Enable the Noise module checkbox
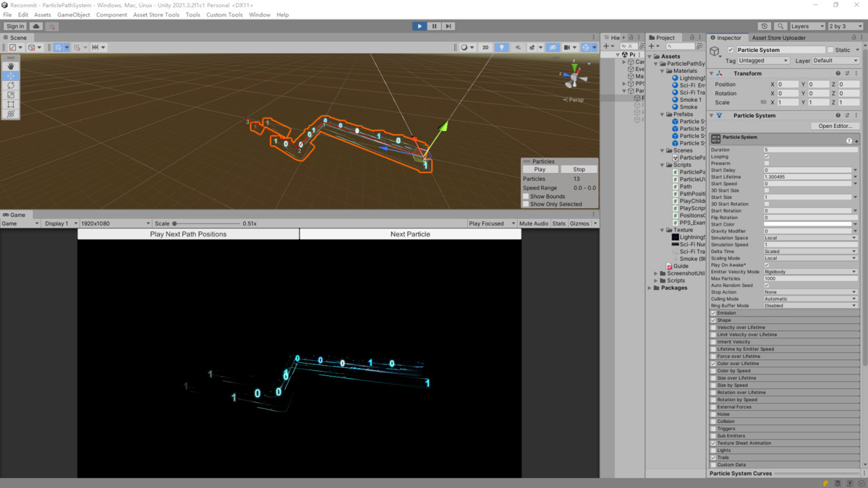Viewport: 868px width, 488px height. tap(713, 414)
